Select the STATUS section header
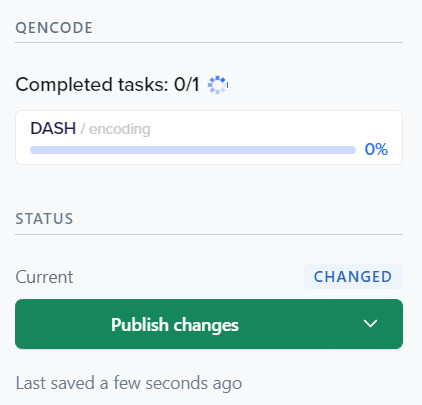This screenshot has width=422, height=405. [x=44, y=219]
